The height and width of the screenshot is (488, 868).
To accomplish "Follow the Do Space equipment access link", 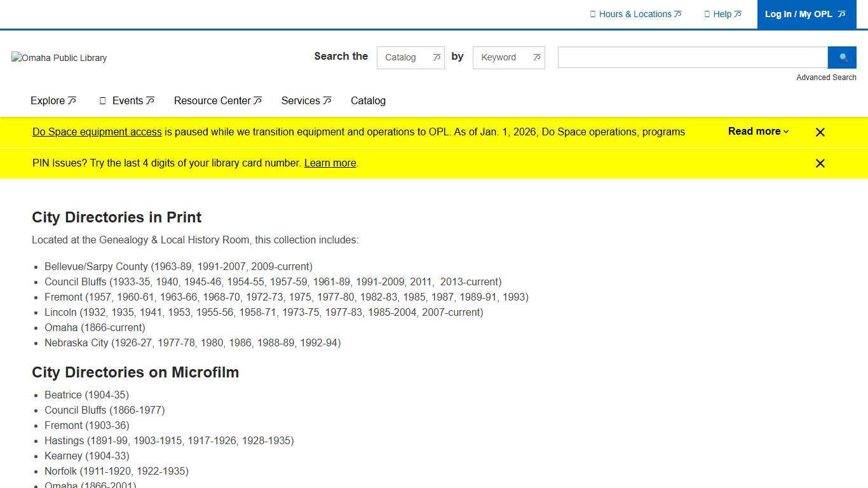I will point(97,132).
